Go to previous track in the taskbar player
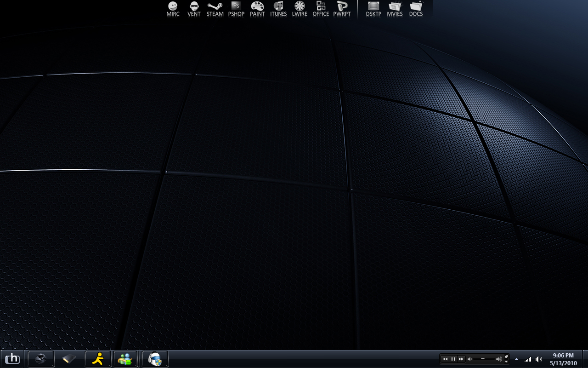588x368 pixels. [x=445, y=359]
